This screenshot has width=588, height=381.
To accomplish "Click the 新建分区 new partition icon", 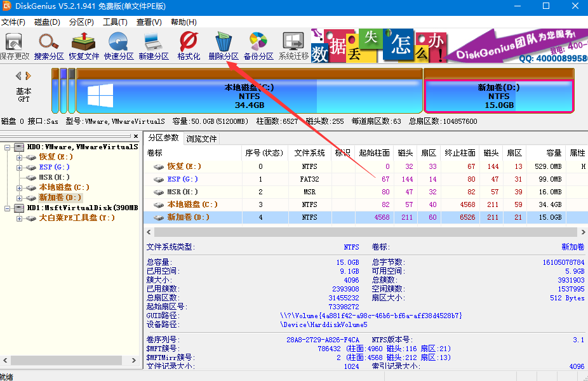I will (x=154, y=46).
